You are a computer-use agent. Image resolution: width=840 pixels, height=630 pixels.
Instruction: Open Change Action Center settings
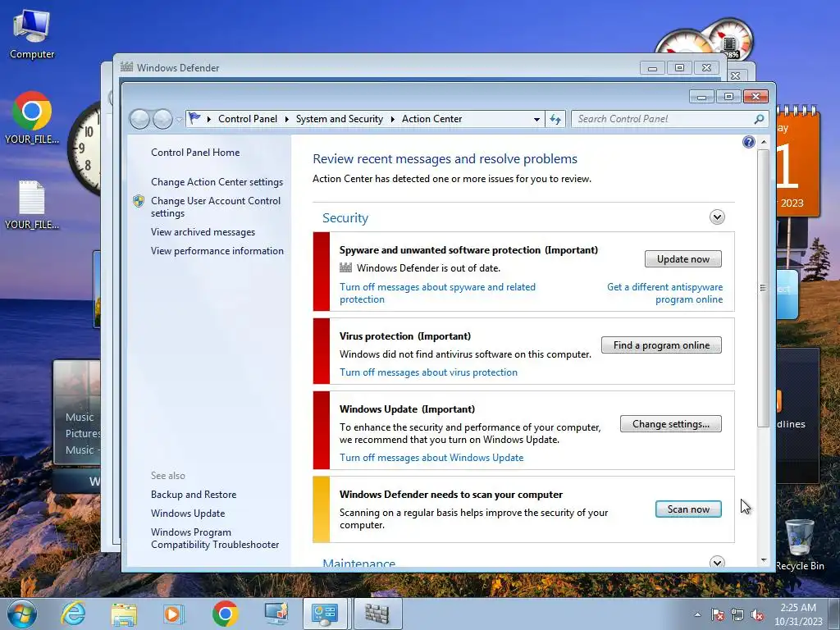(217, 181)
